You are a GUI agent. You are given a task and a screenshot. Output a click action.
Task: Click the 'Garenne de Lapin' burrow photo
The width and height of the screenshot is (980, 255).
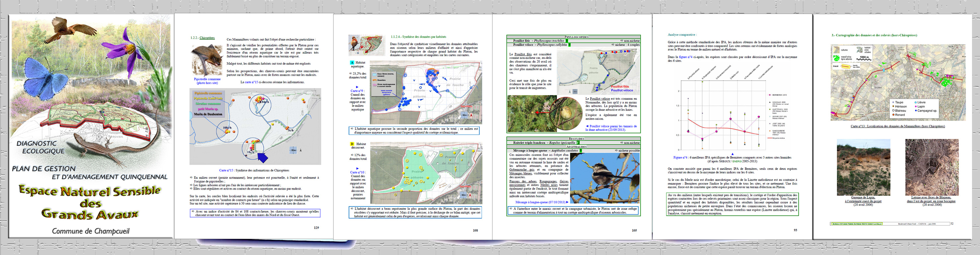point(863,167)
